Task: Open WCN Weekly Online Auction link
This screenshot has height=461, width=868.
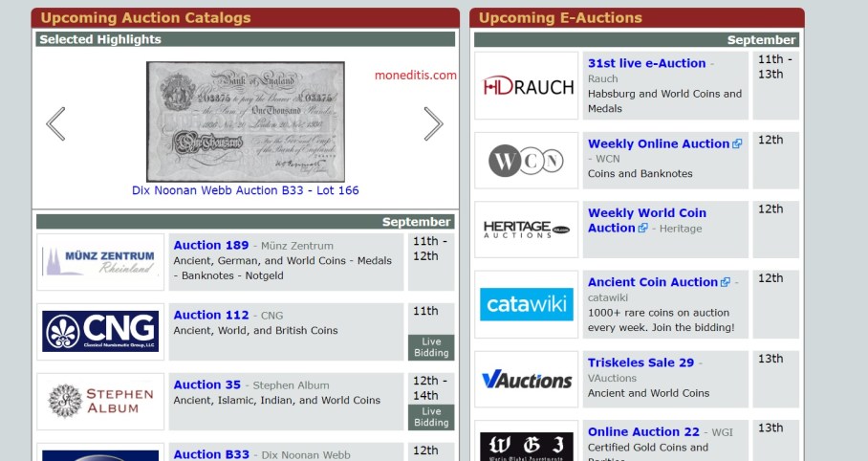Action: tap(658, 143)
